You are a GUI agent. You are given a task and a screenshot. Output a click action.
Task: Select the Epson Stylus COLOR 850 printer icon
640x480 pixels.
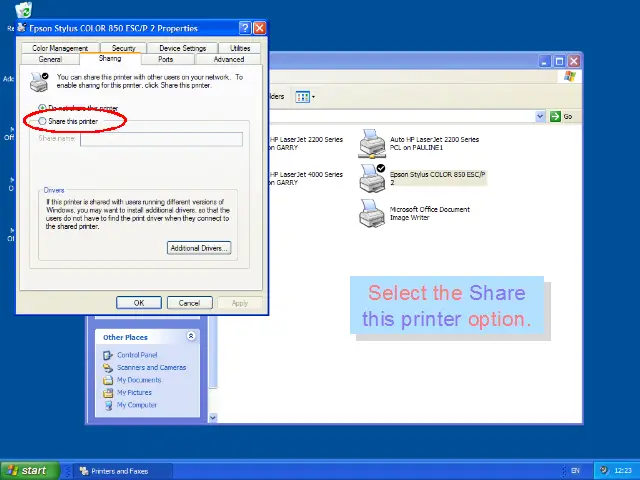pos(372,178)
